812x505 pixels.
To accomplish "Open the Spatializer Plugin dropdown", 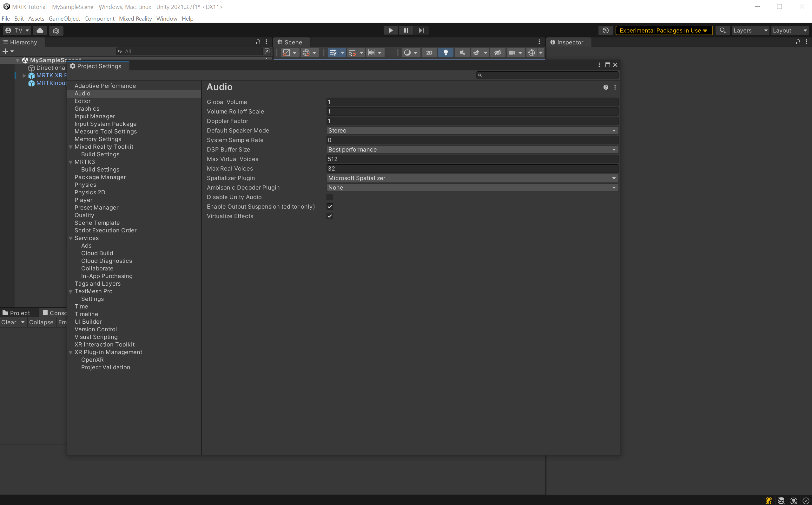I will click(472, 178).
